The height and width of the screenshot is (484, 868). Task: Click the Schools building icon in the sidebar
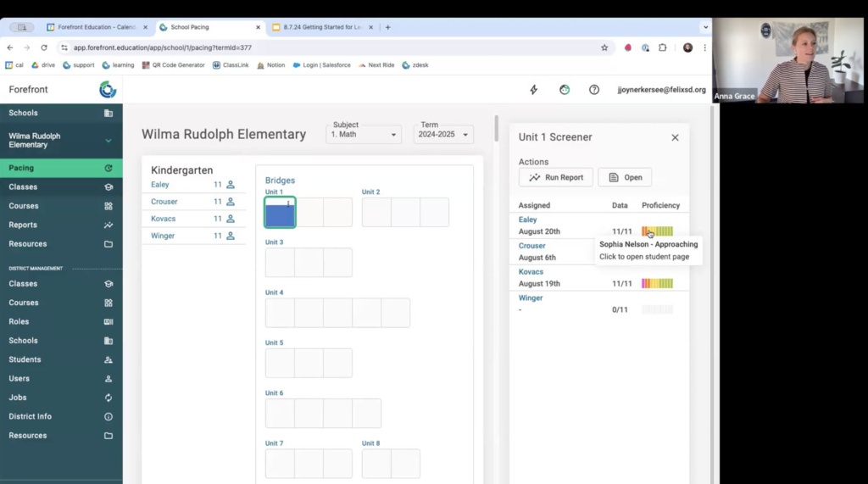(x=108, y=113)
